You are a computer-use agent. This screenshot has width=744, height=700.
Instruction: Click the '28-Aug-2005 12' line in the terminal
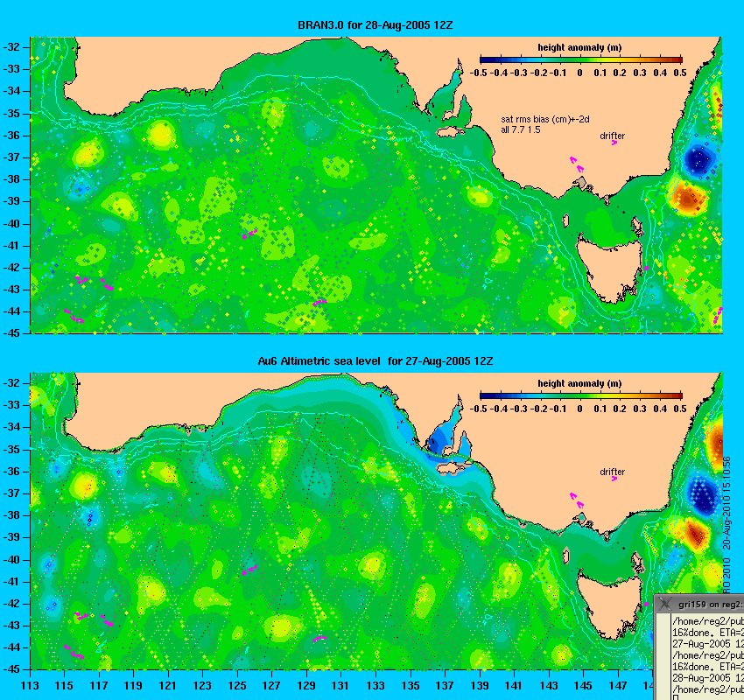coord(708,678)
